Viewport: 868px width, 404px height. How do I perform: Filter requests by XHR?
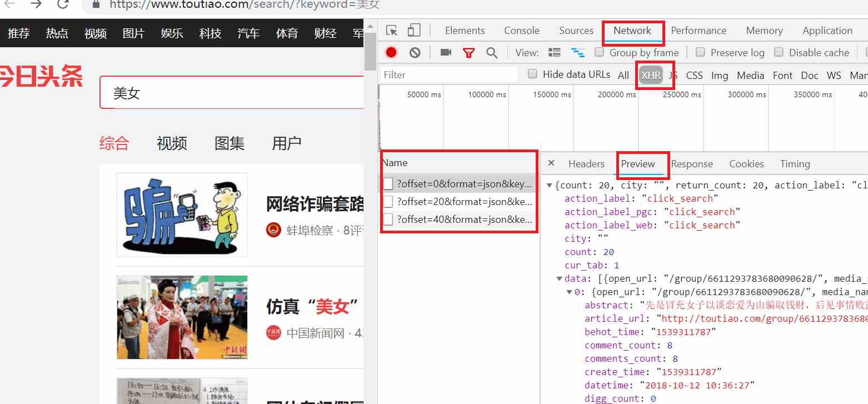[x=651, y=75]
